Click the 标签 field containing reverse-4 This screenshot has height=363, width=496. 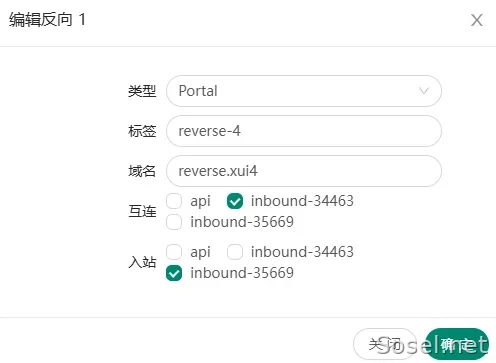(x=304, y=131)
